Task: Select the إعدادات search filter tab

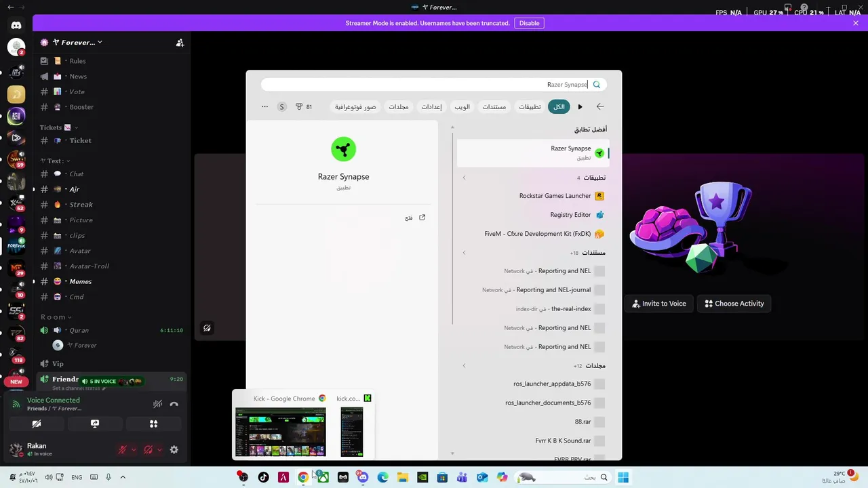Action: pos(432,106)
